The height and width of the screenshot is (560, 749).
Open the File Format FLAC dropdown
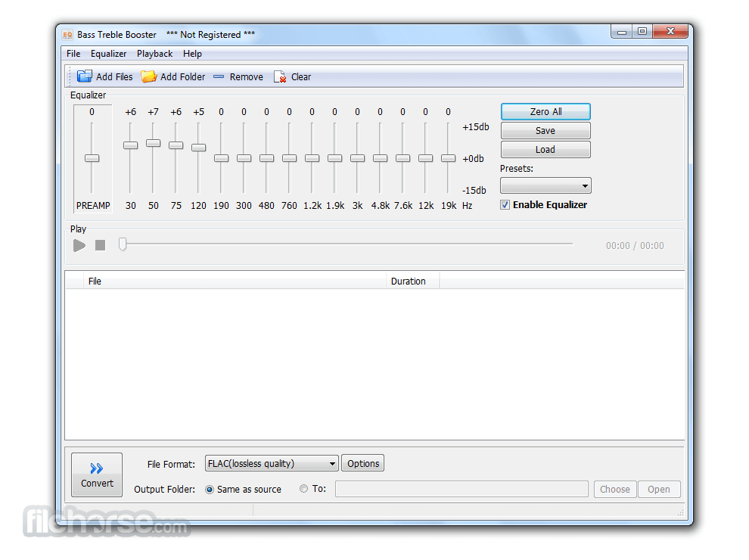[272, 463]
